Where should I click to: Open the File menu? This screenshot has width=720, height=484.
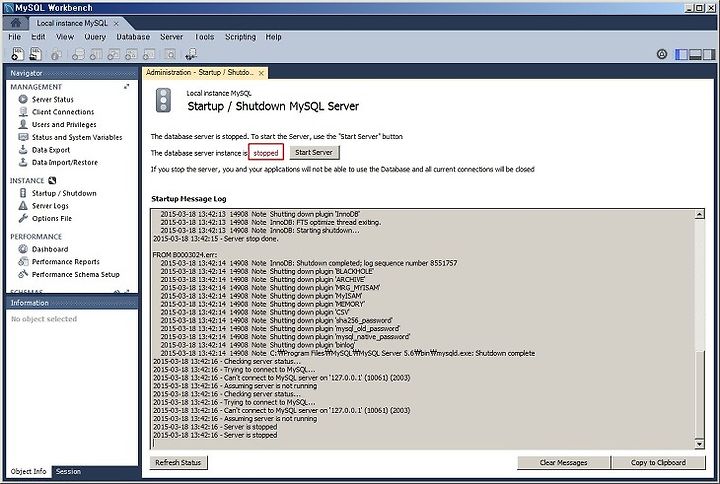pos(14,37)
